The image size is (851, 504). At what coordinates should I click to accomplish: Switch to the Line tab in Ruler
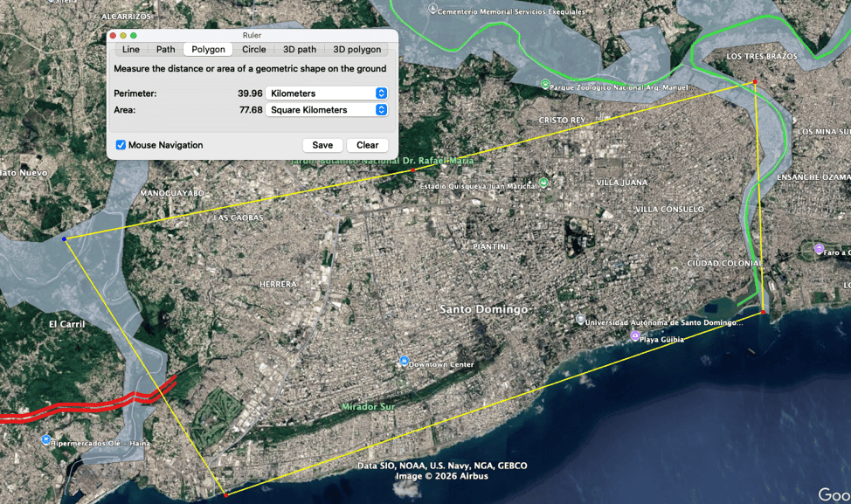pos(131,50)
